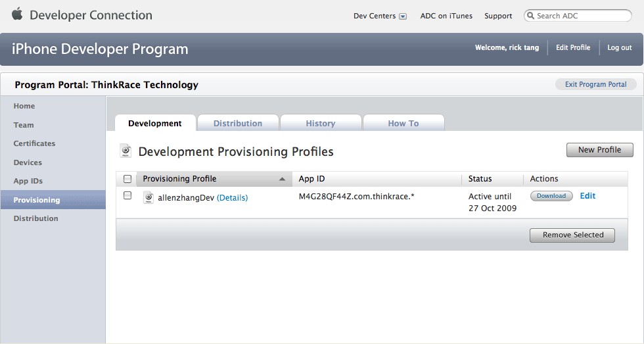The height and width of the screenshot is (344, 644).
Task: Click Exit Program Portal button
Action: tap(595, 84)
